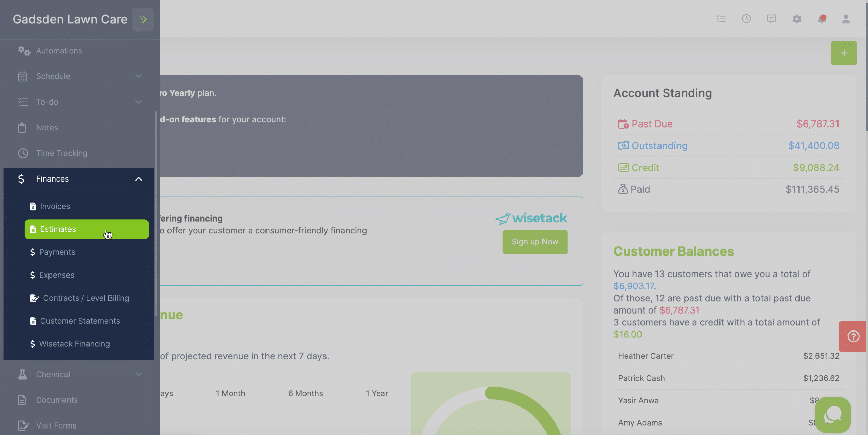Click the Finances dollar icon
This screenshot has width=868, height=435.
[21, 179]
